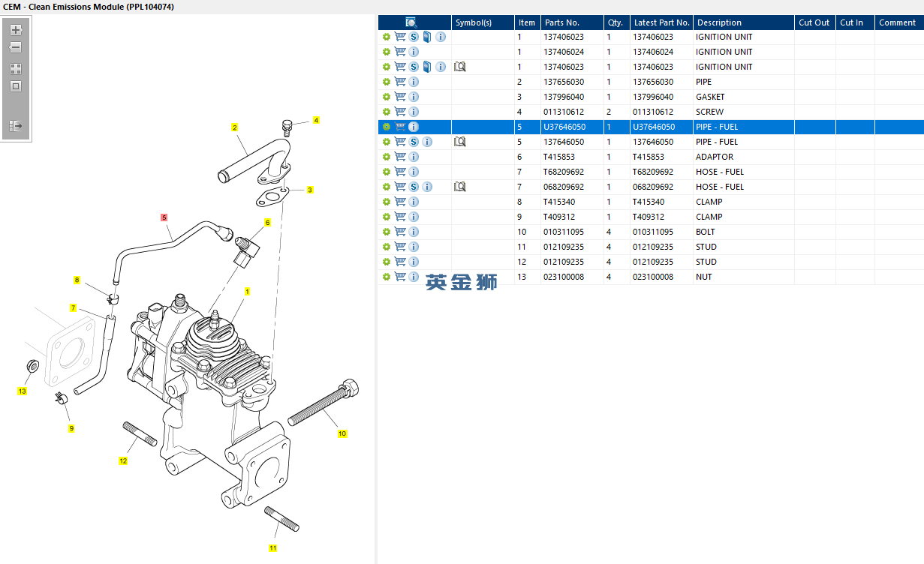Zoom in on the parts diagram
Viewport: 924px width, 564px height.
click(16, 31)
